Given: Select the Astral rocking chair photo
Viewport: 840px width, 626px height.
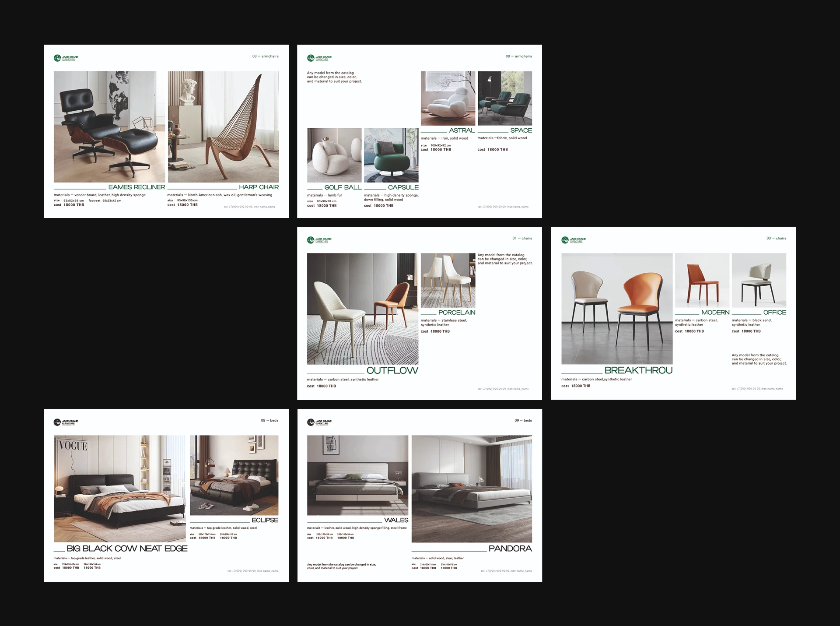Looking at the screenshot, I should click(448, 98).
